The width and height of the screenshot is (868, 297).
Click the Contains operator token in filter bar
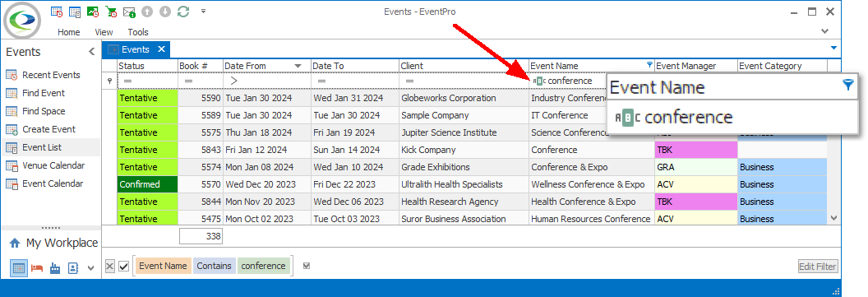(x=215, y=266)
